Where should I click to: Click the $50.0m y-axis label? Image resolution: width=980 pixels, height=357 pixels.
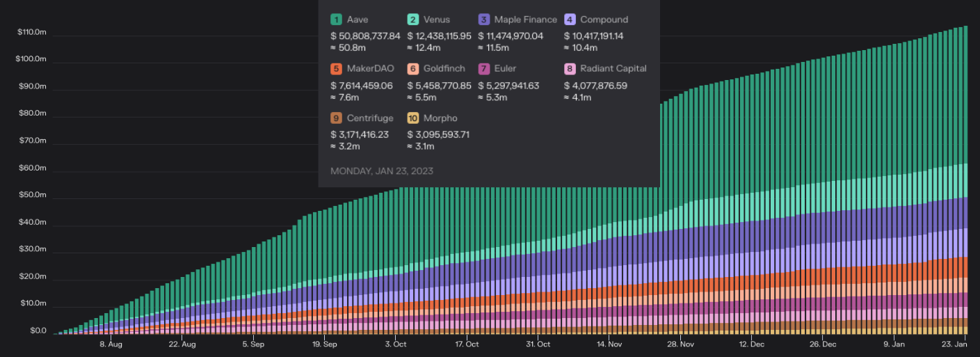point(33,195)
